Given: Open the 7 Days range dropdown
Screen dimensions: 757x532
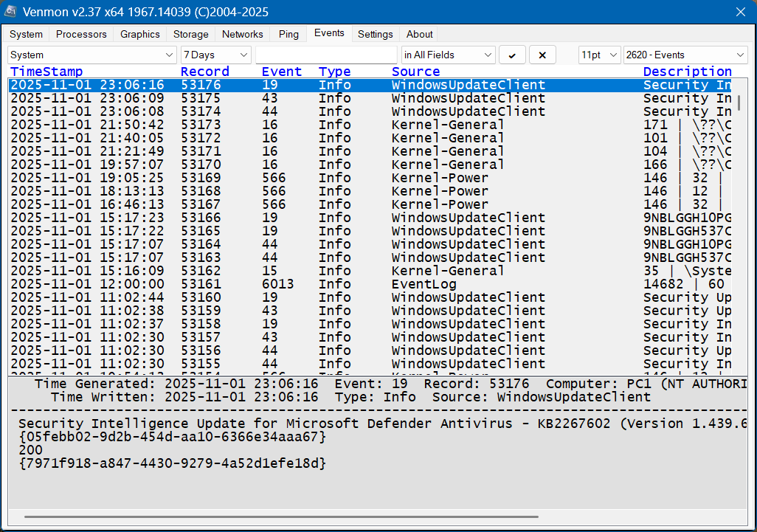Looking at the screenshot, I should point(215,55).
